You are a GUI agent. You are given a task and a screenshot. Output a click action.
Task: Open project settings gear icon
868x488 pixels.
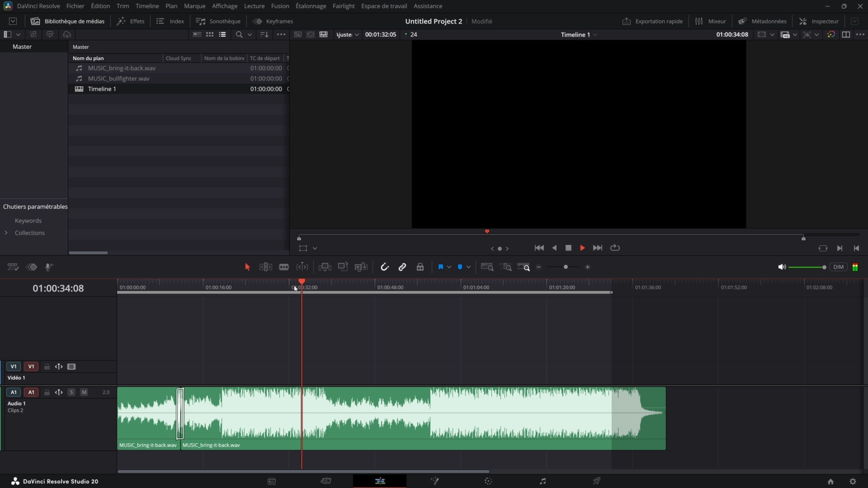click(853, 481)
